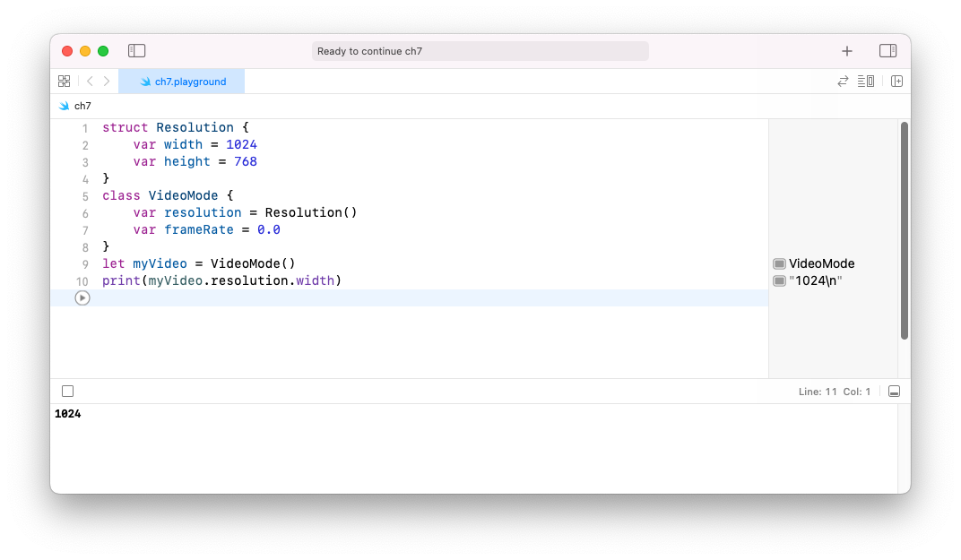Open the related items grid menu
961x560 pixels.
coord(64,81)
